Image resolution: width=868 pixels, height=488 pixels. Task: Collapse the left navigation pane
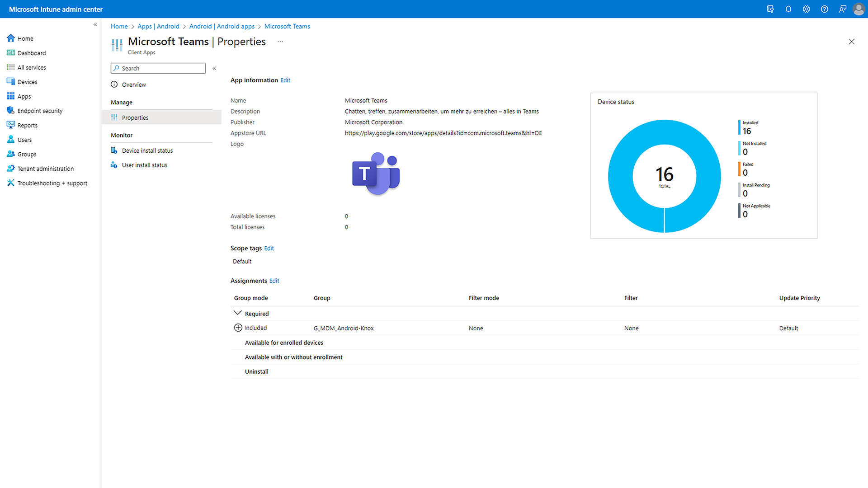95,24
